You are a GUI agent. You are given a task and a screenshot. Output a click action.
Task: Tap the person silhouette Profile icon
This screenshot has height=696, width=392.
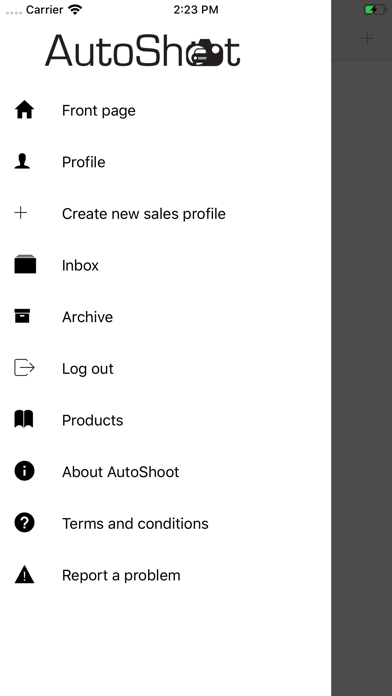pos(22,162)
